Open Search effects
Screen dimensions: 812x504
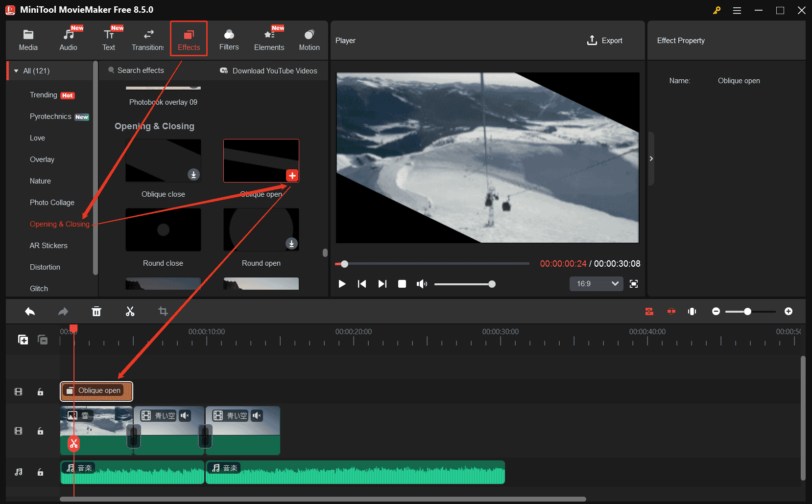tap(140, 70)
